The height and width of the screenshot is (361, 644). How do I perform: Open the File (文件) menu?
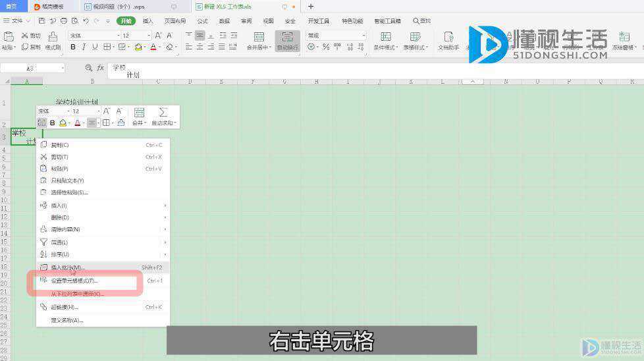tap(16, 20)
